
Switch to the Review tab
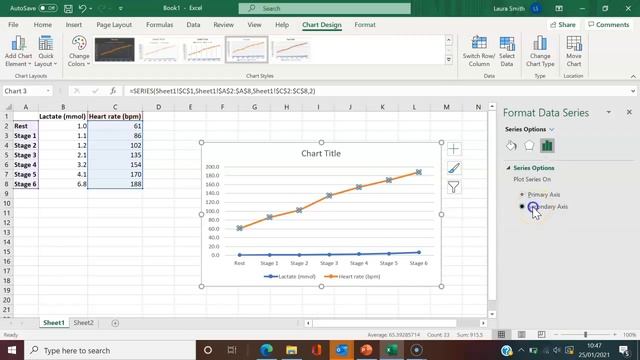tap(223, 25)
